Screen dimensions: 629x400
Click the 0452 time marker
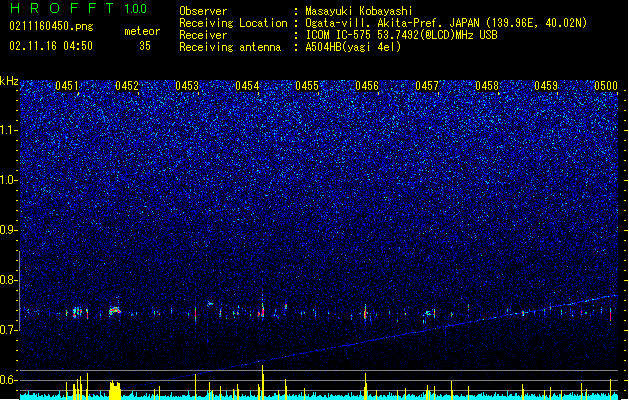tap(127, 86)
